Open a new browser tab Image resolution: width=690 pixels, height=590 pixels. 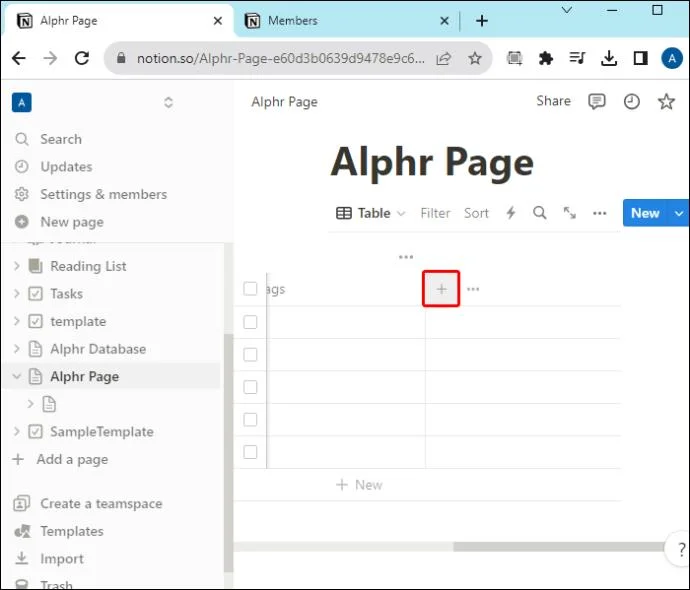tap(482, 21)
